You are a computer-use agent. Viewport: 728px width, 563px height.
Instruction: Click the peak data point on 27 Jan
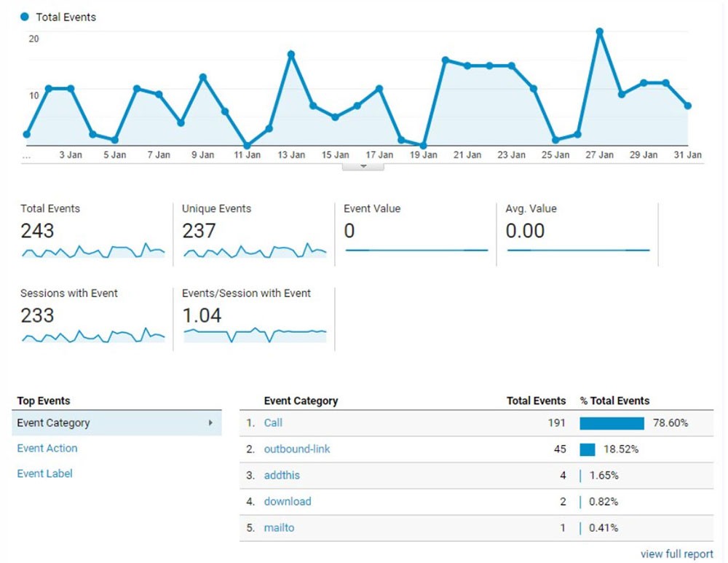tap(599, 32)
